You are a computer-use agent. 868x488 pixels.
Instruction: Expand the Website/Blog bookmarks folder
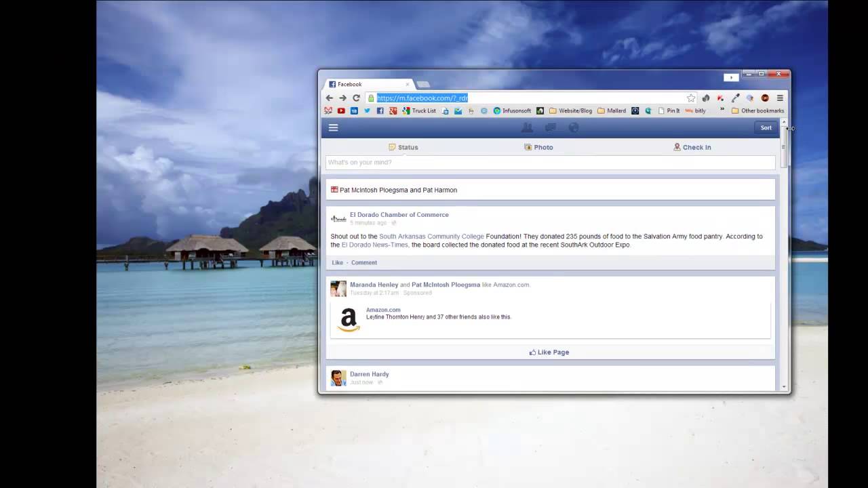(570, 110)
